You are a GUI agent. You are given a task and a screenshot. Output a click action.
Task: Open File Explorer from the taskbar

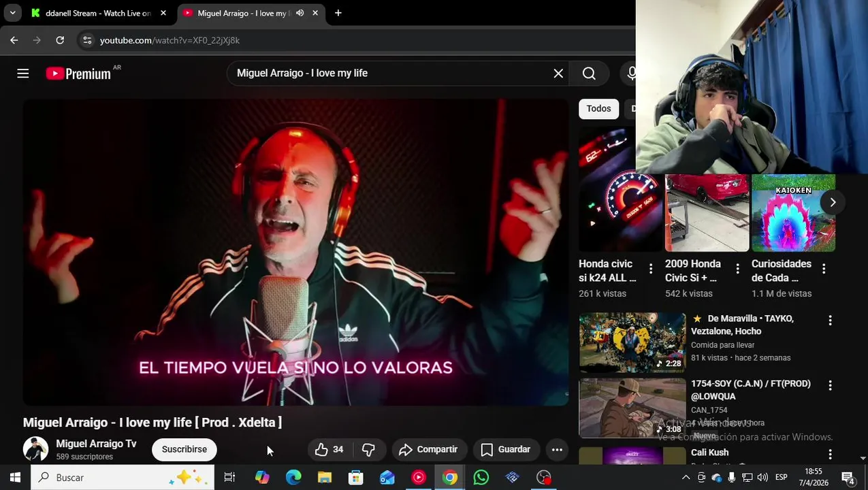[x=325, y=477]
